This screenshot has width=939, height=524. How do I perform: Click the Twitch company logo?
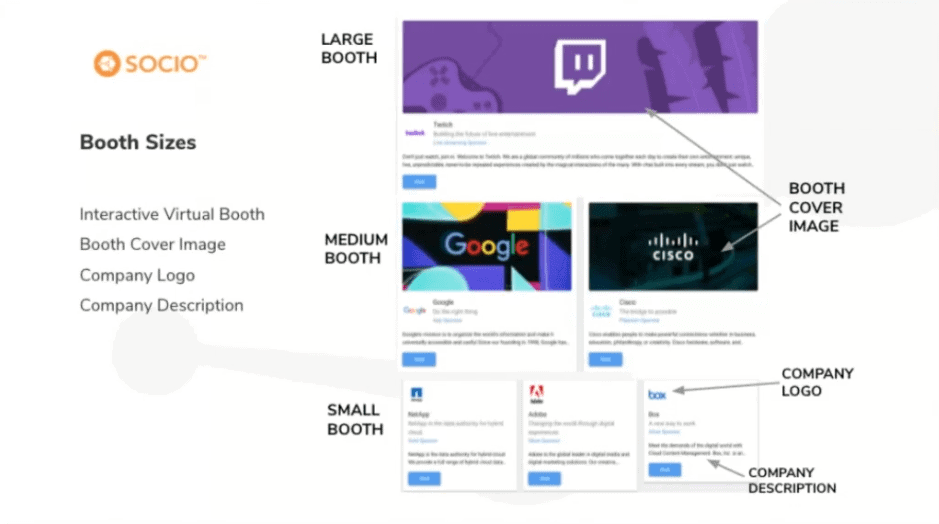pos(414,133)
